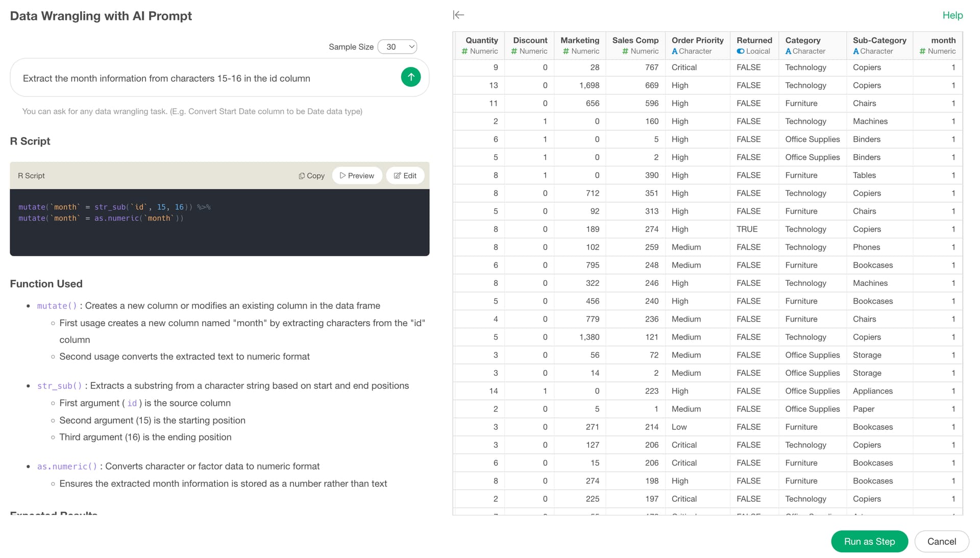Screen dimensions: 980x558
Task: Copy the R Script to clipboard
Action: 311,176
